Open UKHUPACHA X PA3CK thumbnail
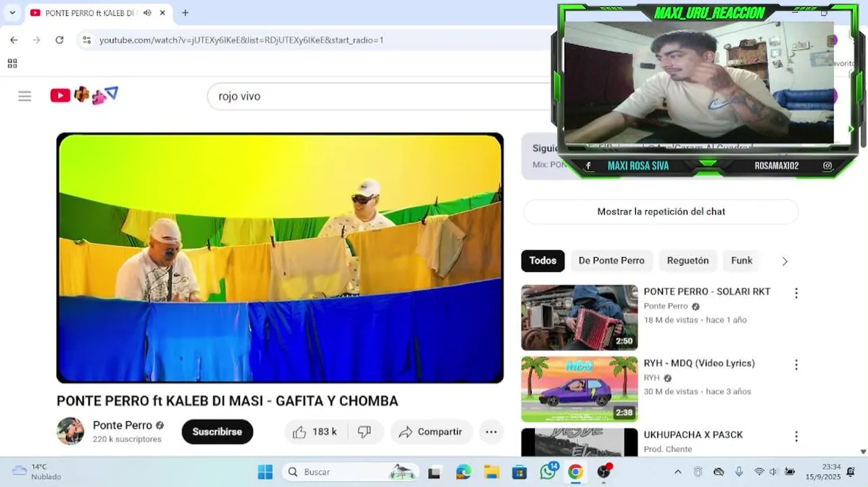868x487 pixels. 579,442
